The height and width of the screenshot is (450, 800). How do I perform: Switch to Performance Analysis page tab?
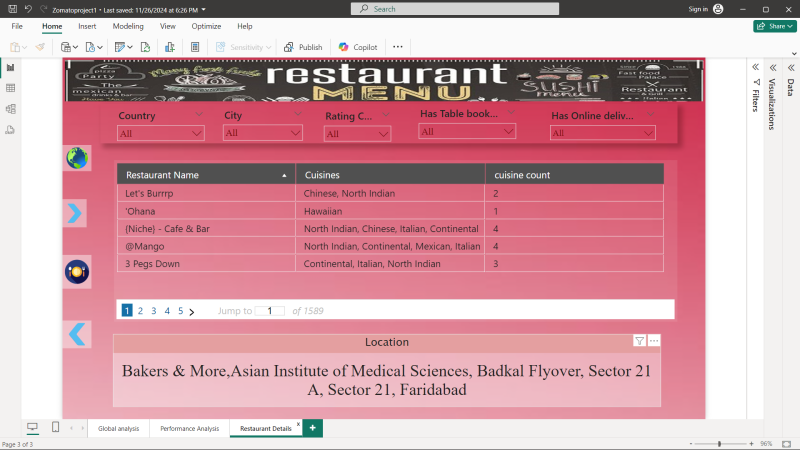pos(189,428)
